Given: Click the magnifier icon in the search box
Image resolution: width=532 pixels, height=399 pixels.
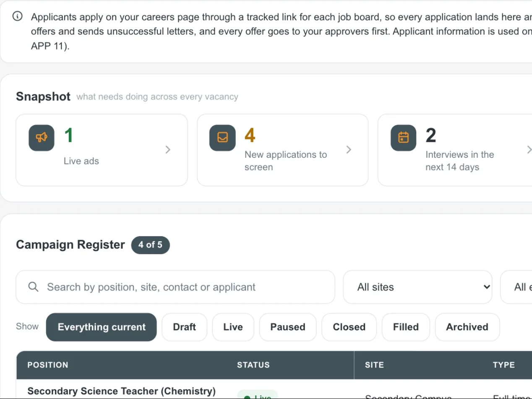Looking at the screenshot, I should pos(34,287).
